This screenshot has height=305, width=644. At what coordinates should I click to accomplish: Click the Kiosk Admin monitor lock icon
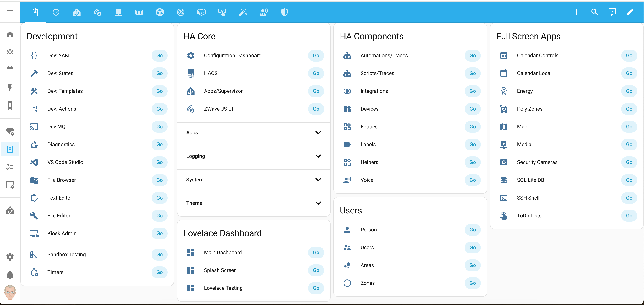[x=34, y=233]
